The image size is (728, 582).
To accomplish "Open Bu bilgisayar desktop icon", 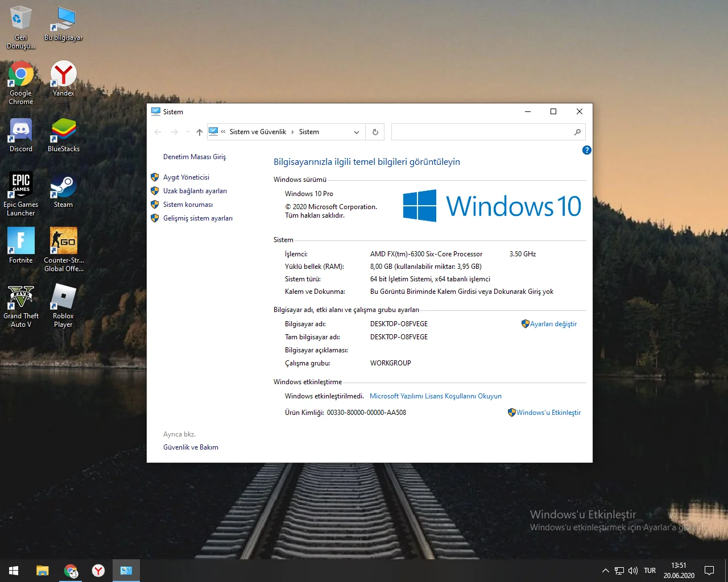I will (x=64, y=23).
